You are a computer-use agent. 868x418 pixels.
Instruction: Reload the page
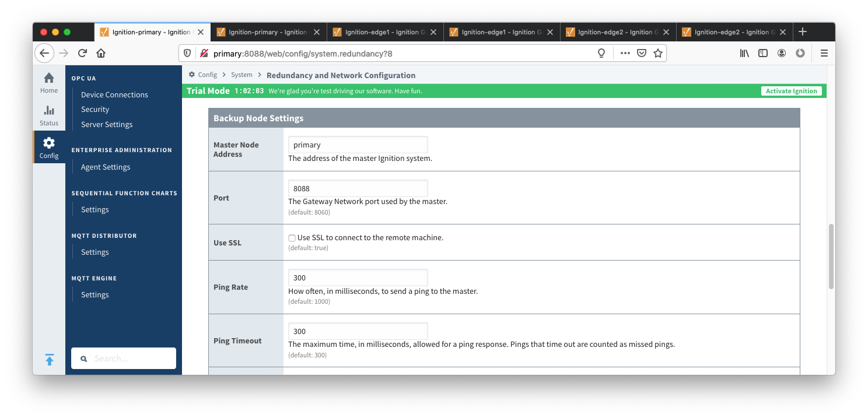[x=82, y=53]
